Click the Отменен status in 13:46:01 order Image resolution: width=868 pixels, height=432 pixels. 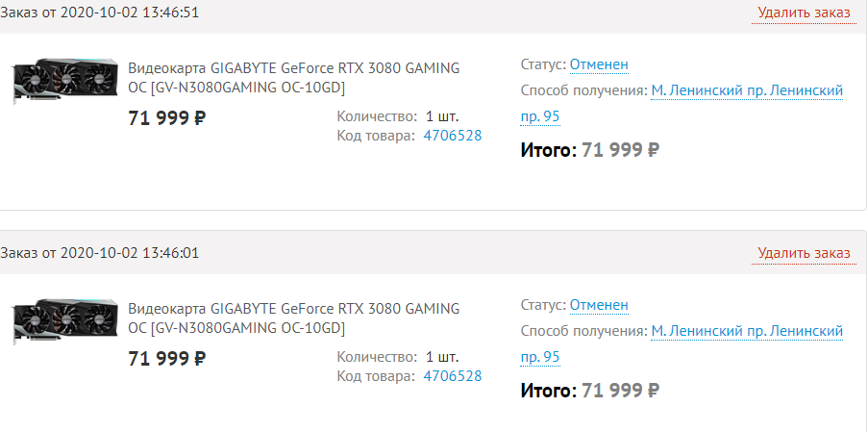point(599,305)
